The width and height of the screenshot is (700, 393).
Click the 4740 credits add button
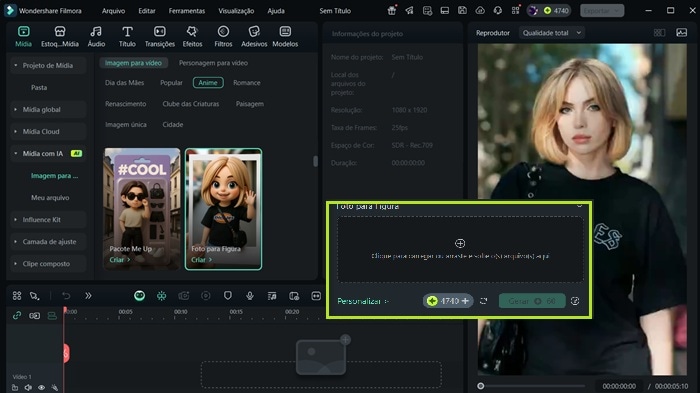click(x=465, y=301)
